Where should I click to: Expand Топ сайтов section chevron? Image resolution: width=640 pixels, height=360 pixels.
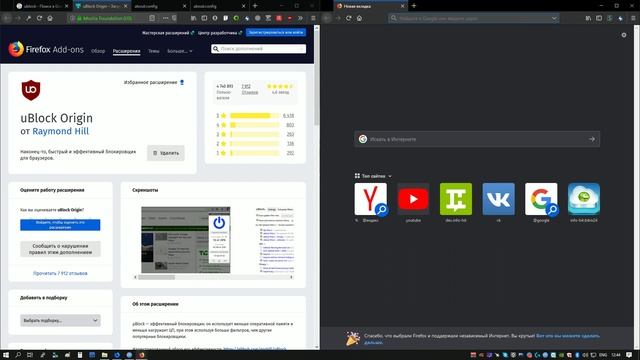point(390,176)
